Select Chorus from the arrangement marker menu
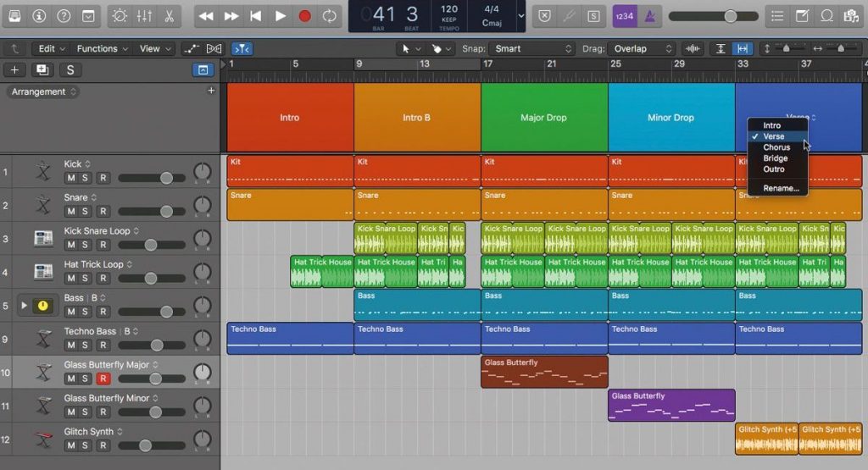Viewport: 868px width, 470px height. 776,147
